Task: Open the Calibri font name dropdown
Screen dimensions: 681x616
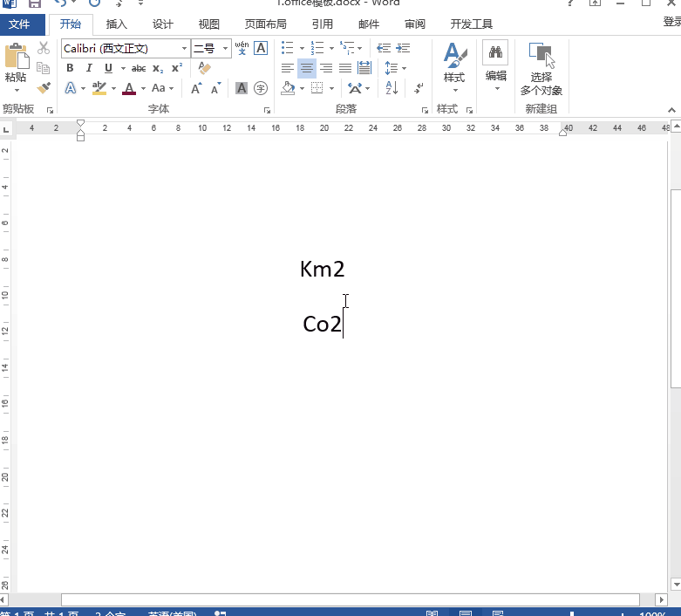Action: tap(184, 49)
